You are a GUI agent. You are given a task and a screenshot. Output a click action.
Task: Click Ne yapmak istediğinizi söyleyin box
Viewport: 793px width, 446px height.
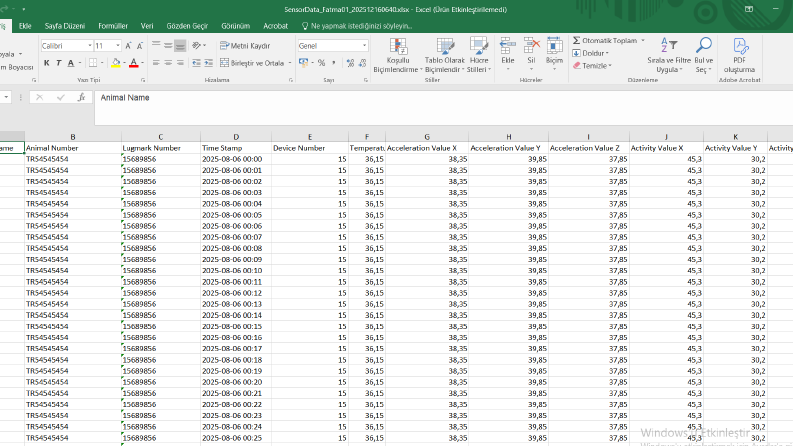pyautogui.click(x=357, y=26)
